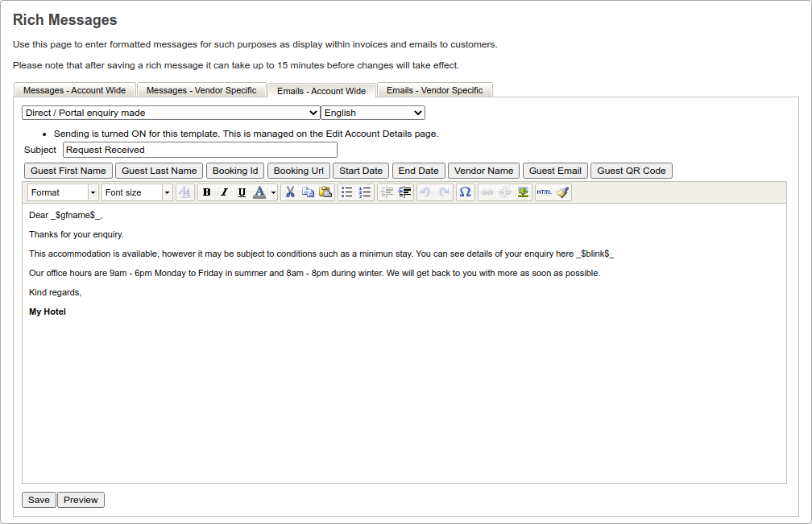Viewport: 812px width, 524px height.
Task: Click the Paste clipboard icon
Action: [x=325, y=192]
